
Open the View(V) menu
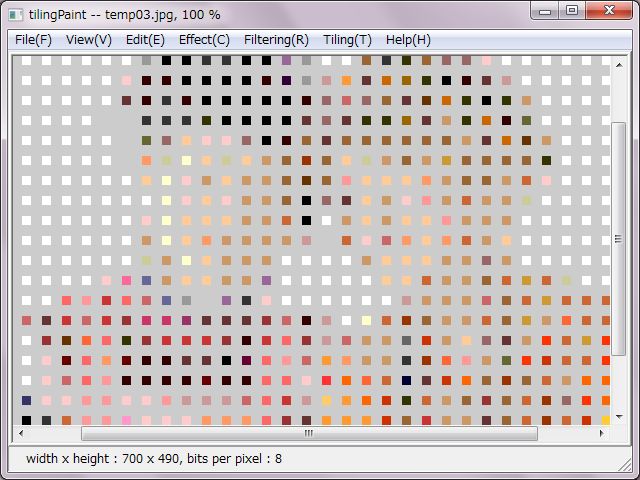point(89,40)
